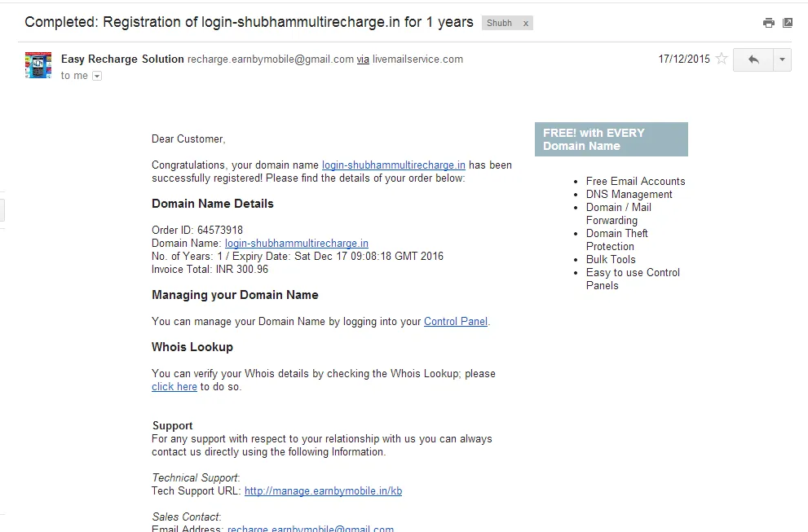
Task: Select text 'Invoice Total: INR 300.96'
Action: pyautogui.click(x=210, y=270)
